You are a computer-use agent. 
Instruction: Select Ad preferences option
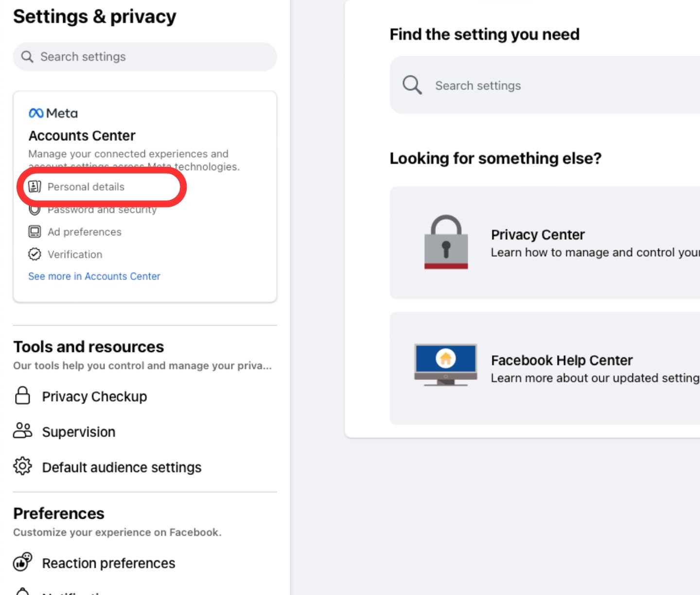[85, 232]
